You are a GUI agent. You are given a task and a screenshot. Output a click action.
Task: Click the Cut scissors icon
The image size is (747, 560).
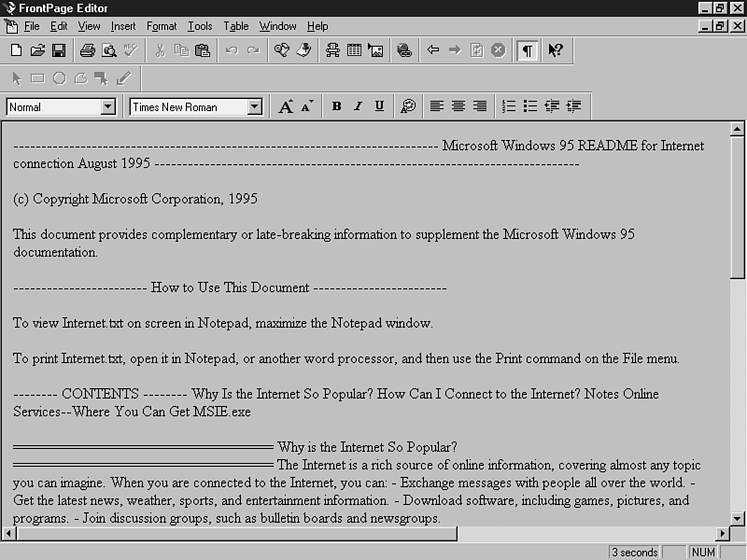160,50
